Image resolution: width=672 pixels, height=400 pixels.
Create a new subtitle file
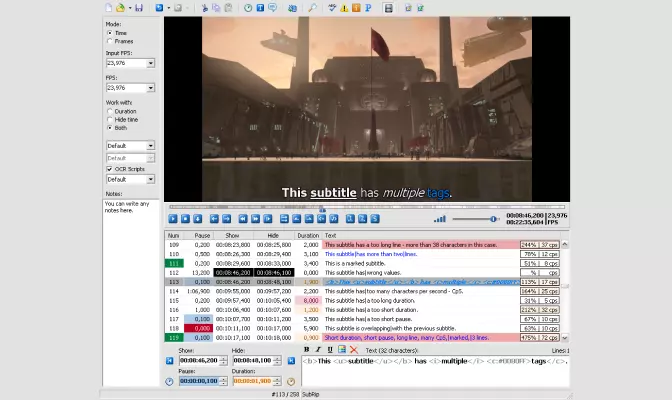(109, 8)
